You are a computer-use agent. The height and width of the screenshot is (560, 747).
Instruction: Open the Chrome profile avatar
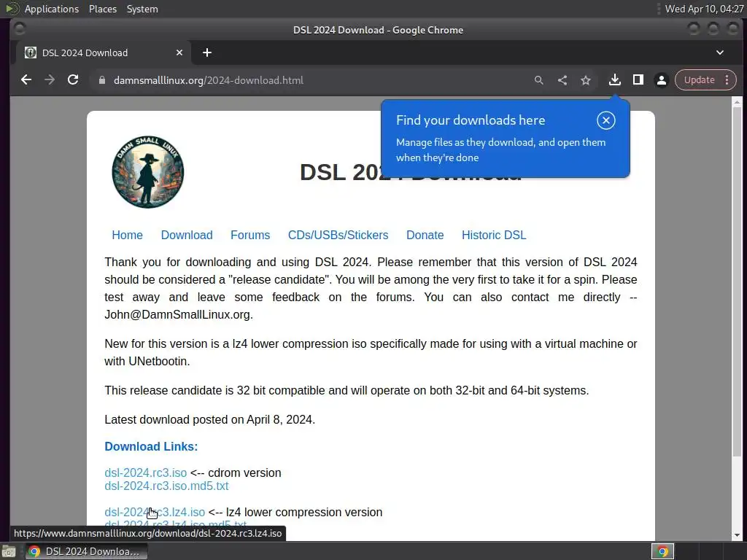[x=661, y=80]
